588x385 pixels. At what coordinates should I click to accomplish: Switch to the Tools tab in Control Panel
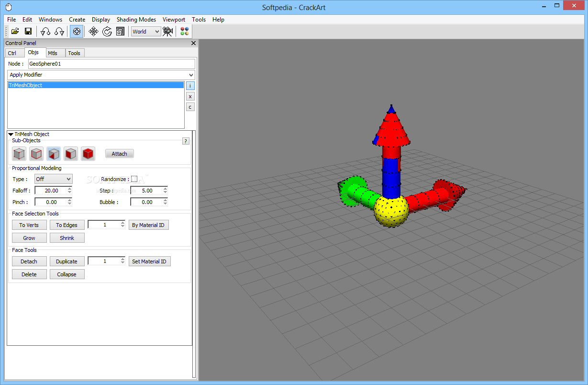click(x=74, y=53)
